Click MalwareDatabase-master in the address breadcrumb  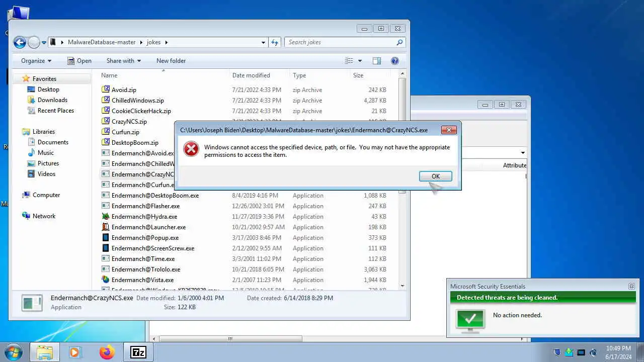[x=102, y=42]
